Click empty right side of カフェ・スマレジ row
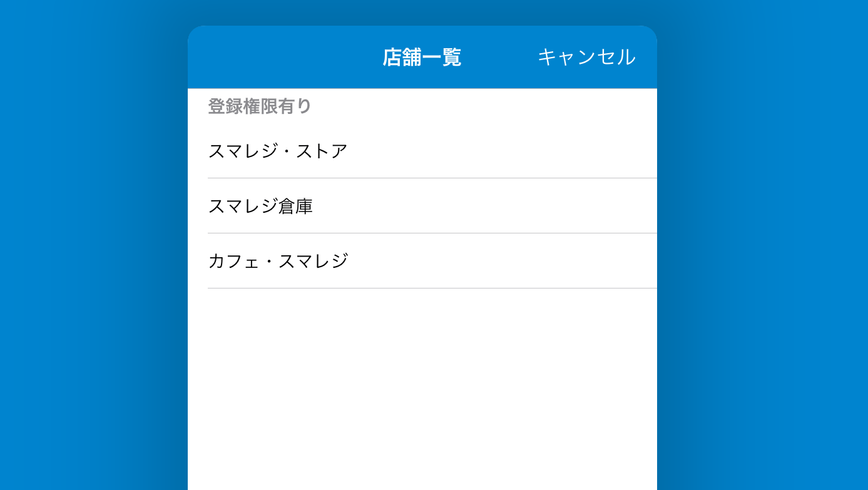 [532, 261]
